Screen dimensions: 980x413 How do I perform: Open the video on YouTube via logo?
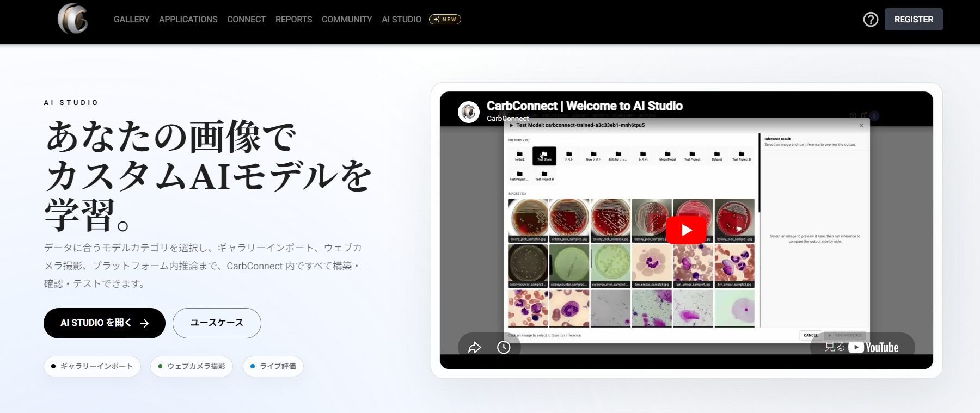(873, 347)
